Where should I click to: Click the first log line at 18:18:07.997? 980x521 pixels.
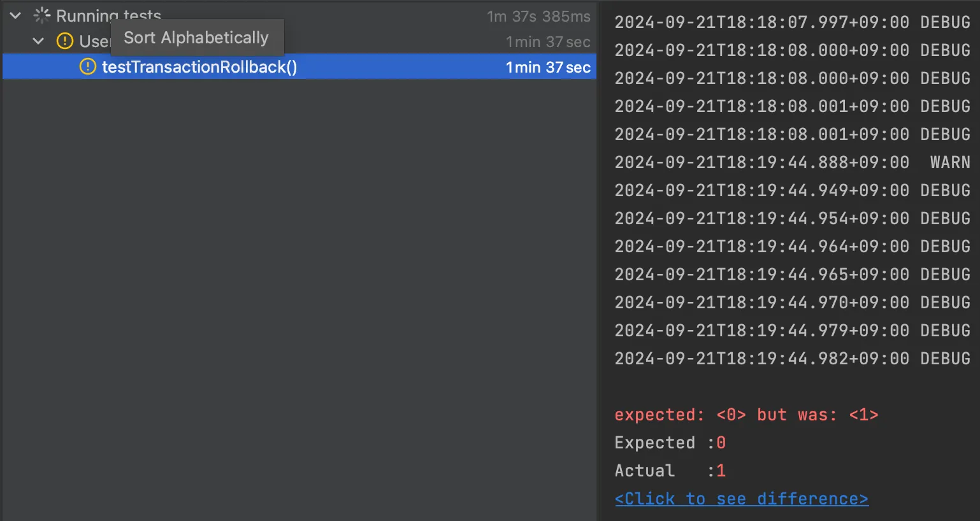[791, 22]
